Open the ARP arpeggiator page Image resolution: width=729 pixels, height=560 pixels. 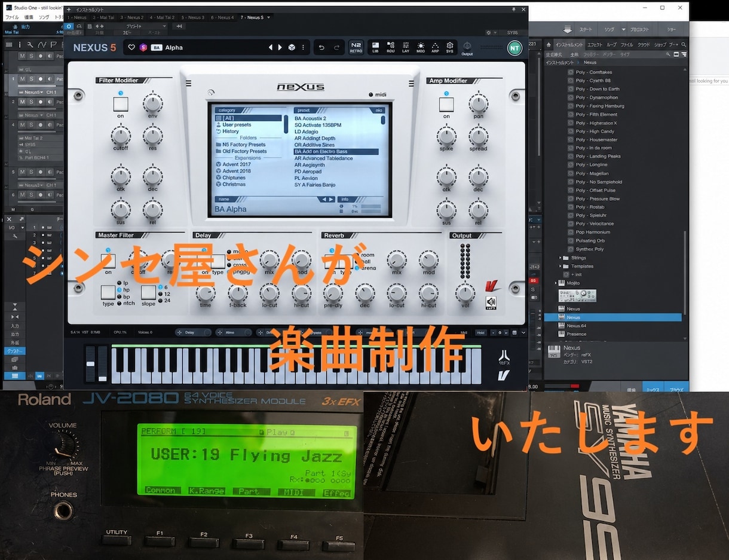tap(434, 47)
